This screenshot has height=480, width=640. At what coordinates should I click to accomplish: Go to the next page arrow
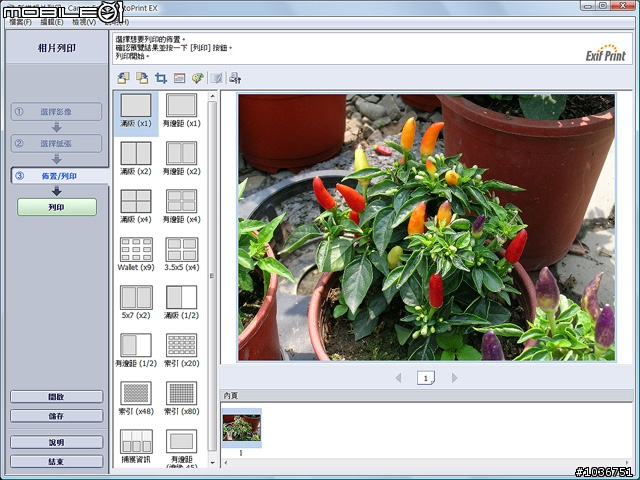454,378
